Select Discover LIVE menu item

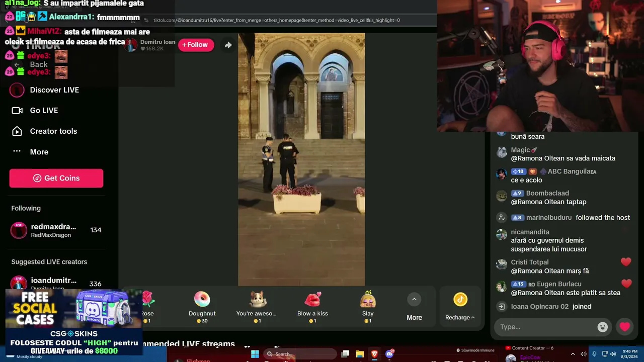pos(54,90)
